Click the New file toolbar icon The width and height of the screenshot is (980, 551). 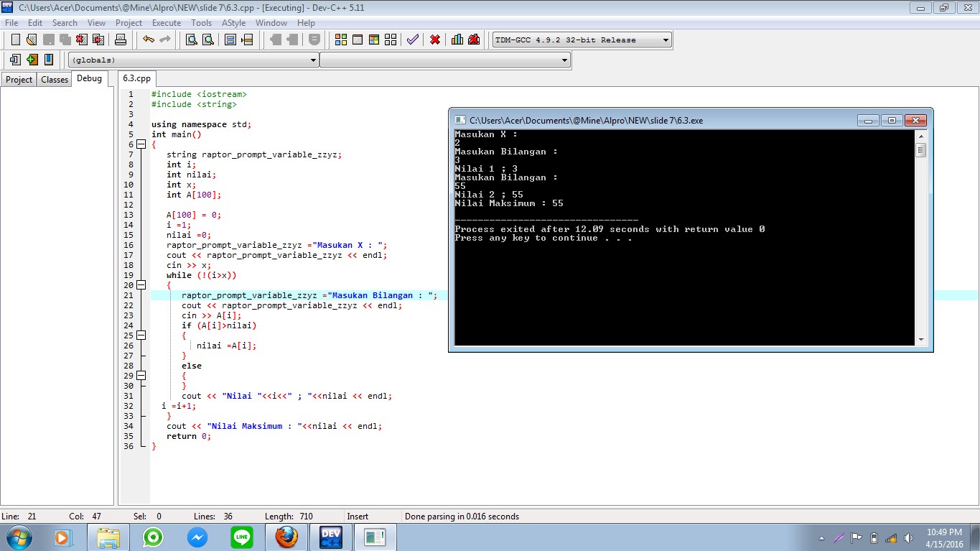coord(15,40)
